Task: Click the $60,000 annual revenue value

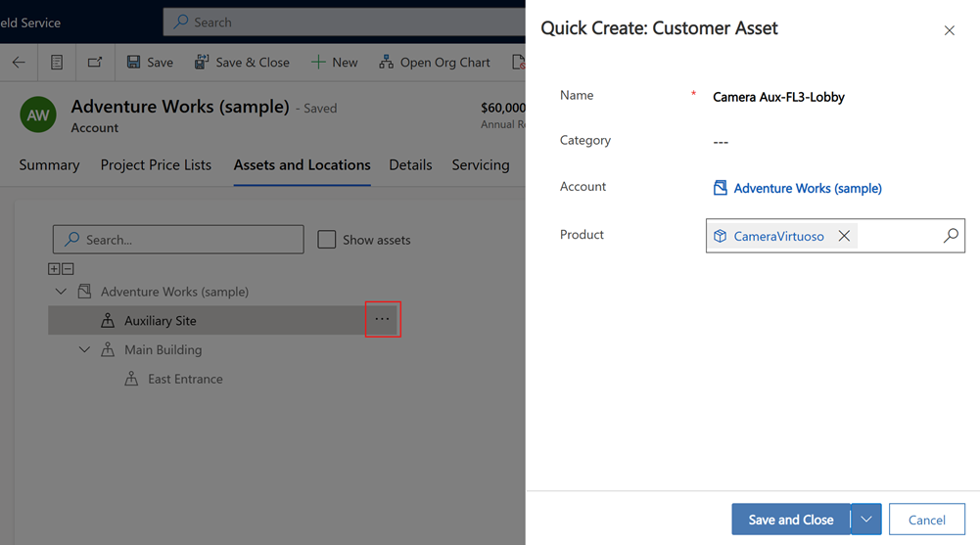Action: pyautogui.click(x=503, y=108)
